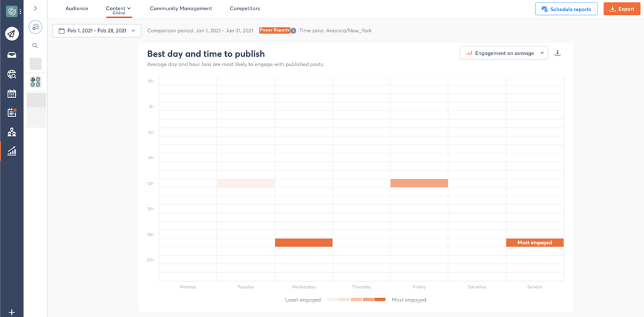Viewport: 644px width, 317px height.
Task: Open the Content Global tab dropdown
Action: pyautogui.click(x=118, y=10)
